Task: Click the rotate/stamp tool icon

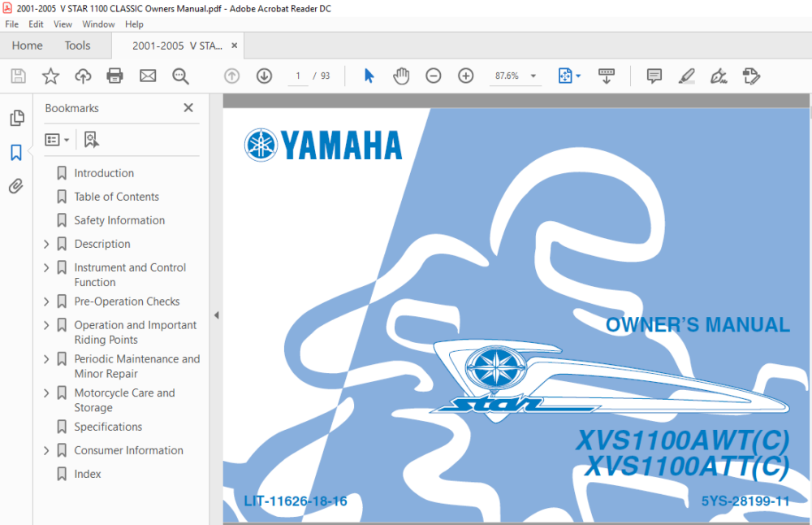Action: coord(751,76)
